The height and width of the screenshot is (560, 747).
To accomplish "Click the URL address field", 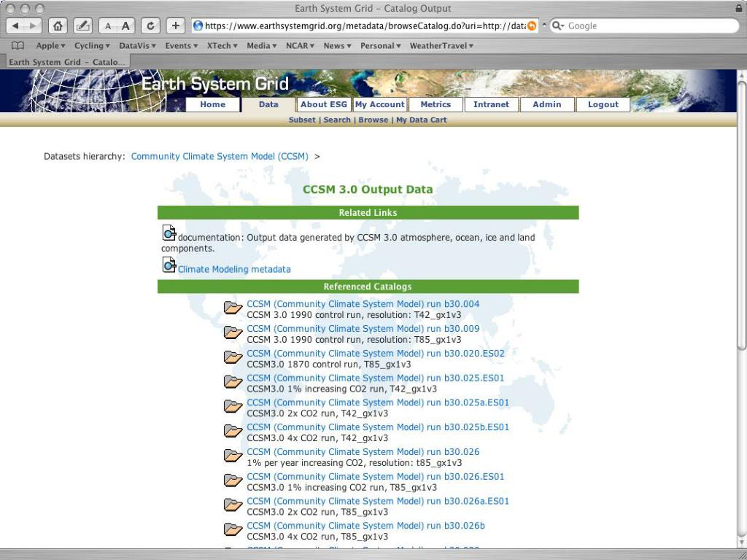I will (x=365, y=26).
